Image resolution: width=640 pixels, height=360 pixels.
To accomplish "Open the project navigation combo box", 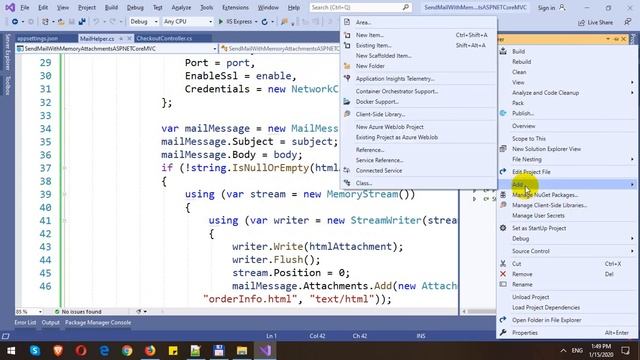I will point(117,49).
